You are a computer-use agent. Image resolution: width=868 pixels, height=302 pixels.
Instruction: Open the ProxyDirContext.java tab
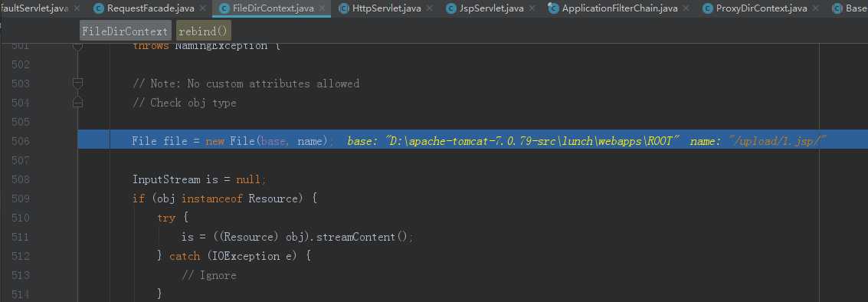click(762, 8)
